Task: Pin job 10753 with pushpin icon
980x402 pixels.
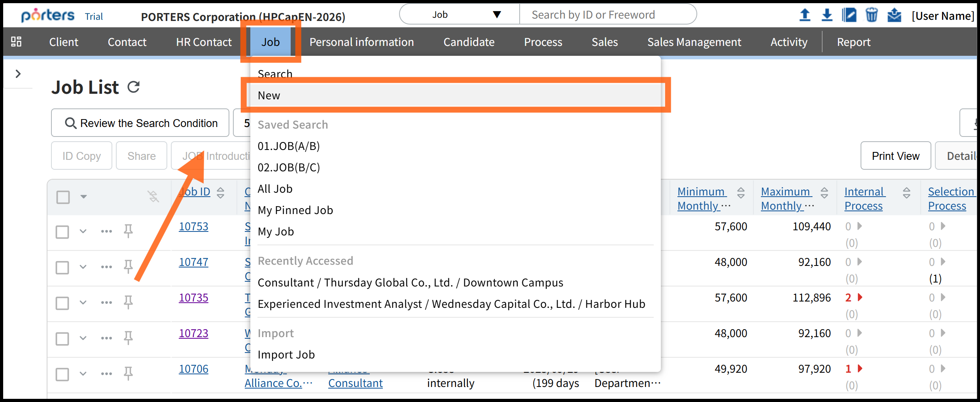Action: (x=128, y=231)
